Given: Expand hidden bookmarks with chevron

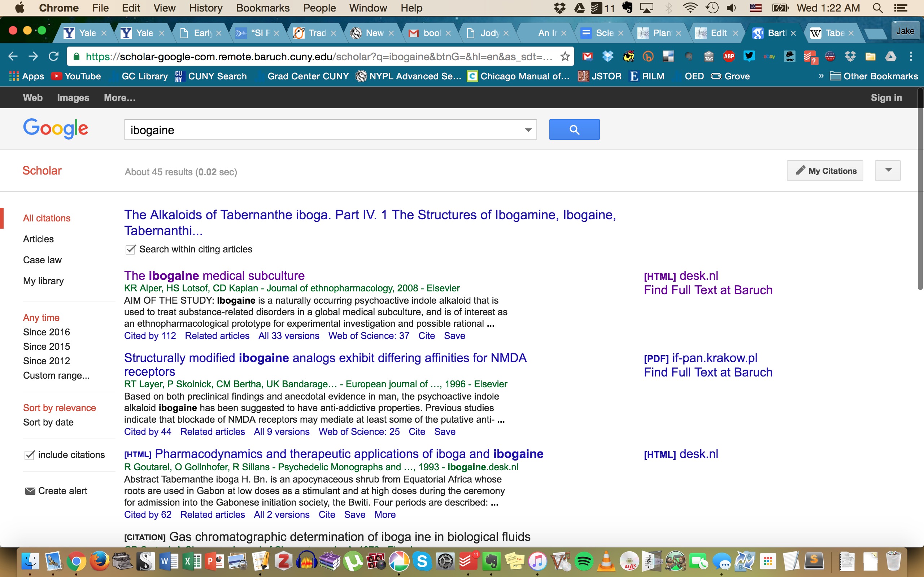Looking at the screenshot, I should [x=821, y=76].
